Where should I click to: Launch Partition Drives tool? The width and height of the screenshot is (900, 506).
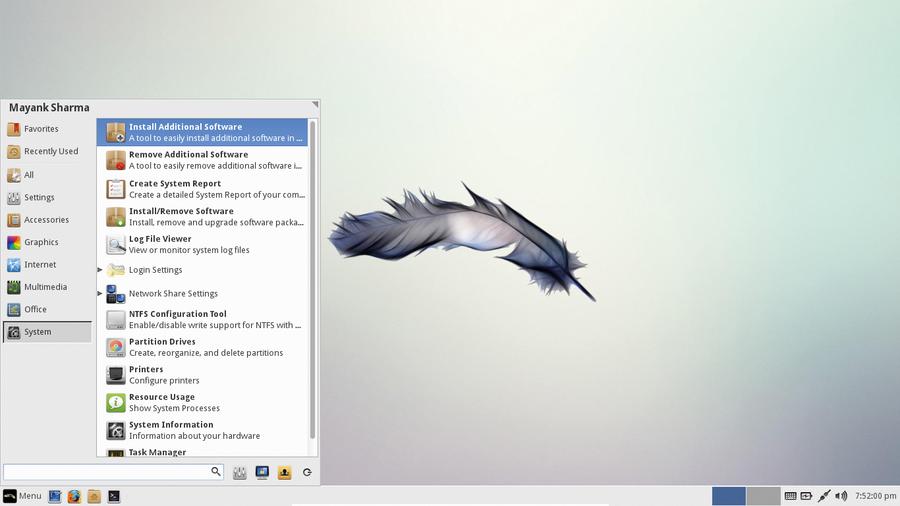(202, 347)
